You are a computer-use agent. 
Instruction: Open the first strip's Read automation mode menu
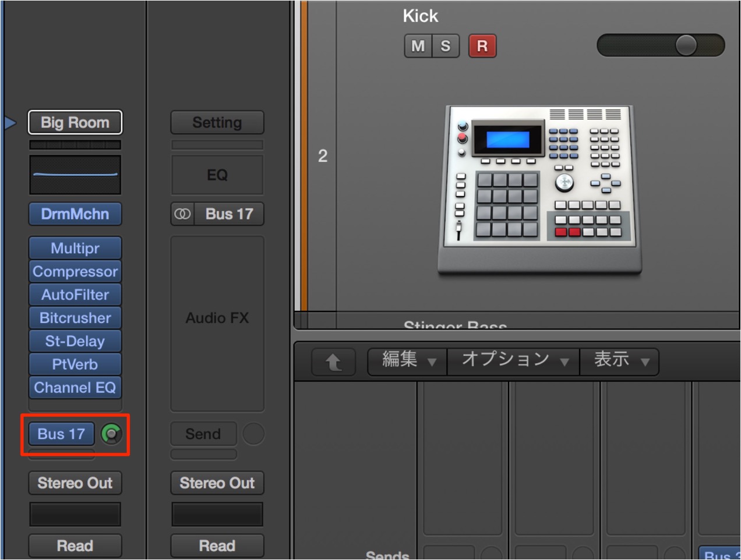pos(75,545)
